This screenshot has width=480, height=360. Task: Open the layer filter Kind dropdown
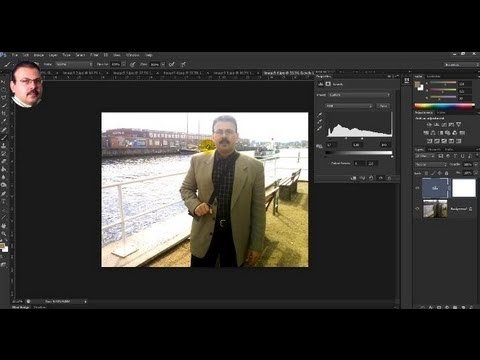[424, 156]
